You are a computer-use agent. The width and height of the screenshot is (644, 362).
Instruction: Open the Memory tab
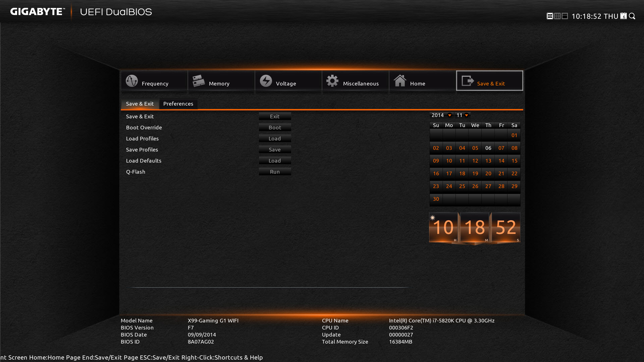click(x=221, y=80)
